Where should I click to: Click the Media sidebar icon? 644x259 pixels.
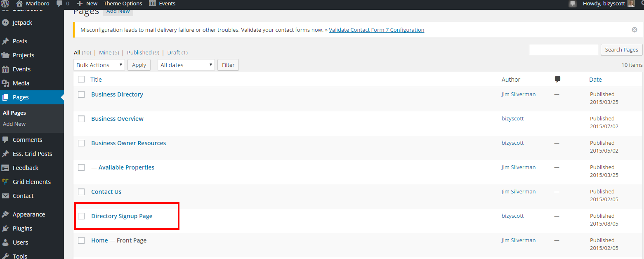click(x=5, y=83)
